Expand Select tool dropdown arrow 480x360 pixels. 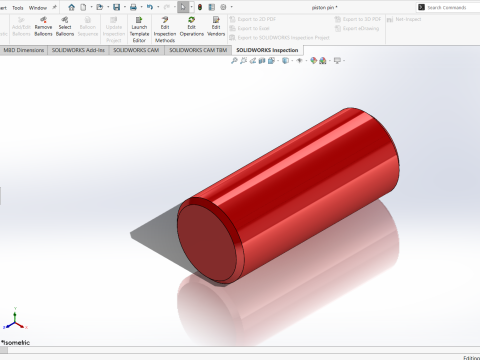(191, 7)
